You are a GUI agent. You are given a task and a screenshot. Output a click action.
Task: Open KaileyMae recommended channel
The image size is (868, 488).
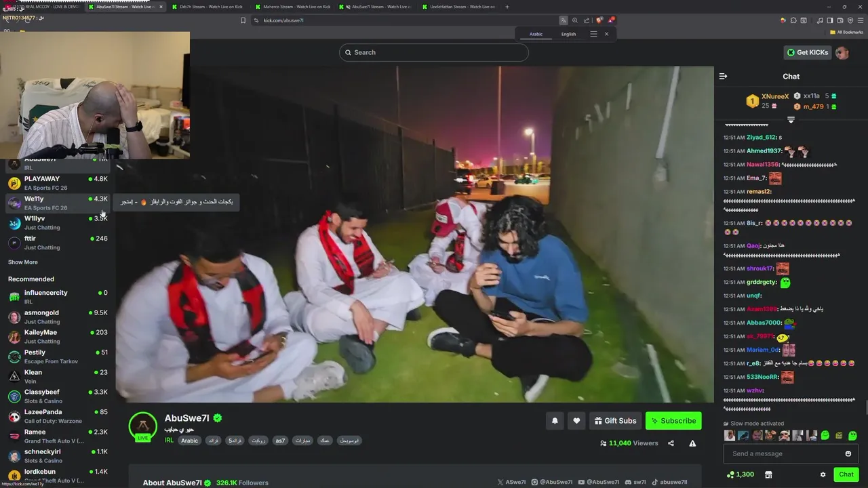pos(58,337)
